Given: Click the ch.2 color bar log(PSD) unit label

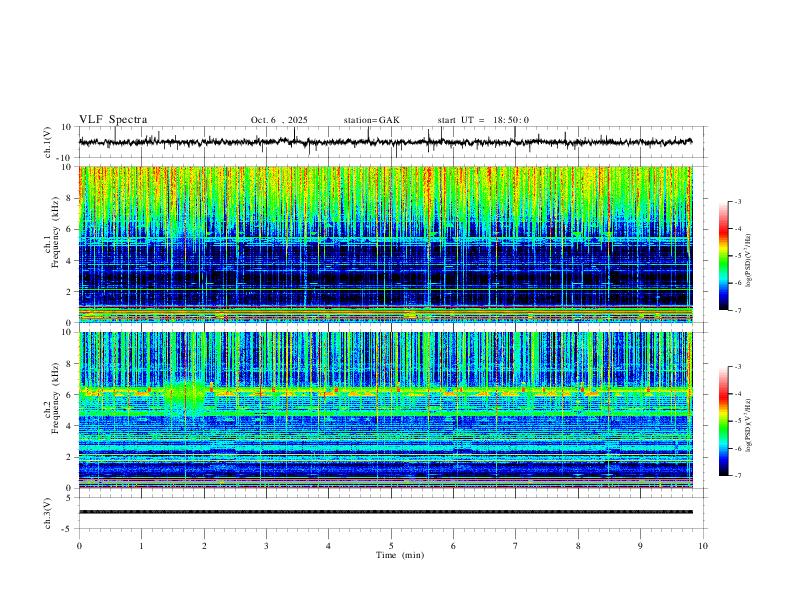Looking at the screenshot, I should click(x=749, y=426).
